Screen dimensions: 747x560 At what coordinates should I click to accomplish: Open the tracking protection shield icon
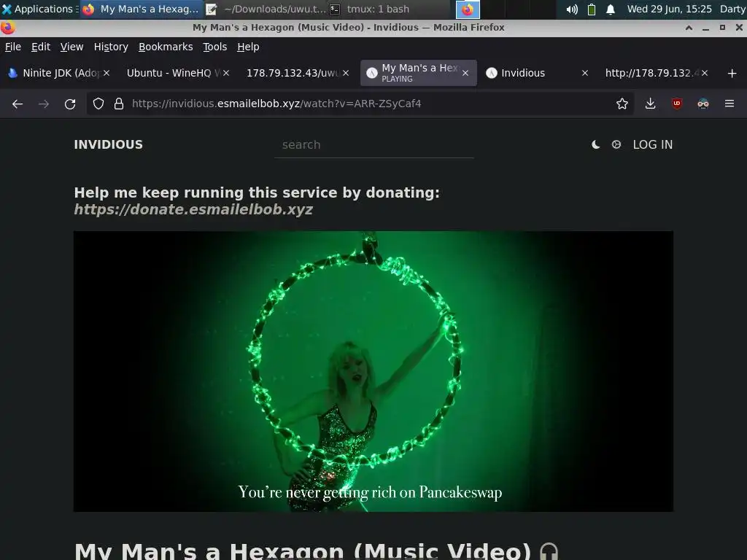coord(98,104)
